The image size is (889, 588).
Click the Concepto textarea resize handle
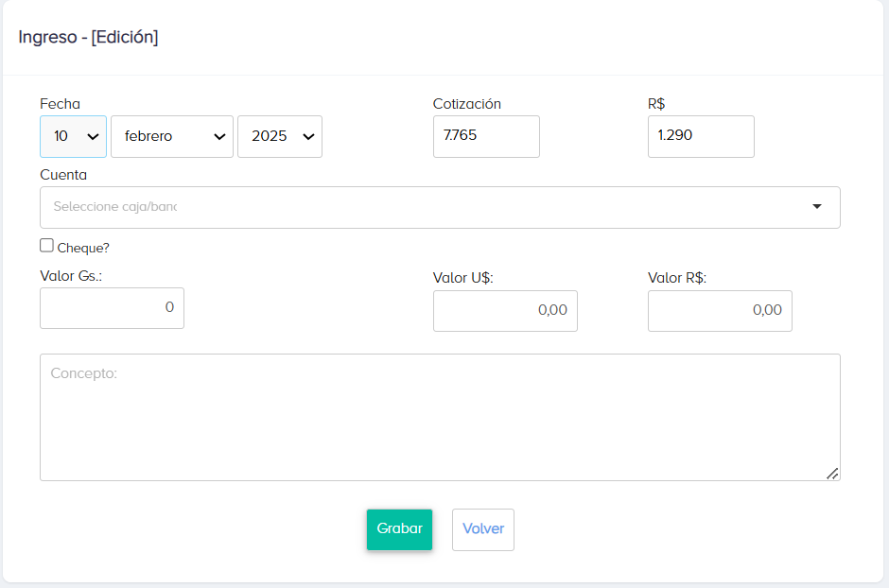pyautogui.click(x=832, y=474)
